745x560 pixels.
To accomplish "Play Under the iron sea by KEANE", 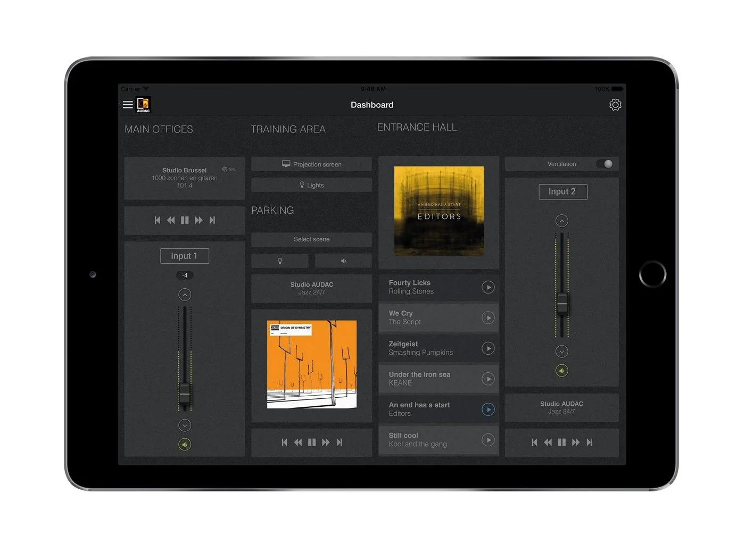I will click(x=488, y=379).
